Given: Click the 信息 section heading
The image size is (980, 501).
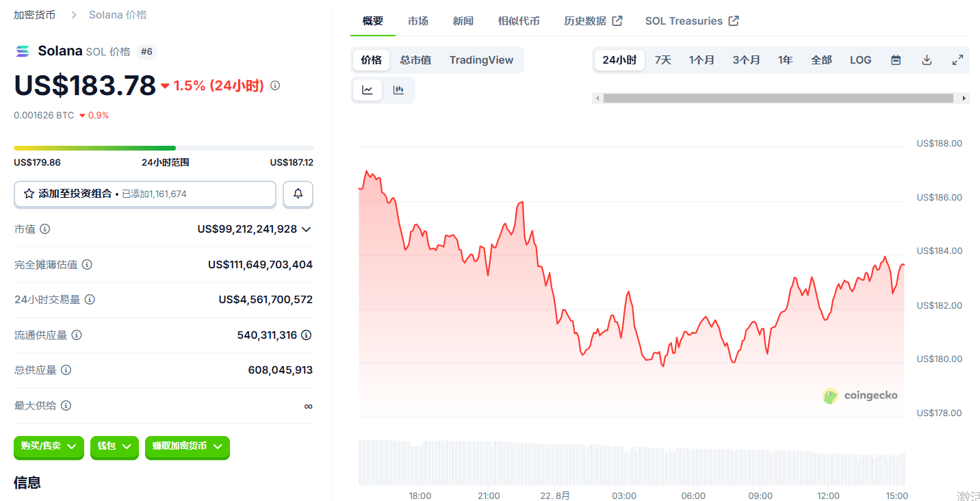Looking at the screenshot, I should pyautogui.click(x=27, y=483).
